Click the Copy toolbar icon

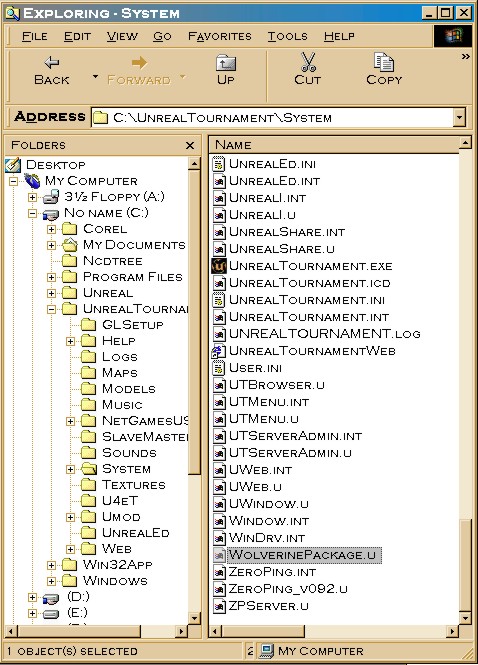[384, 62]
